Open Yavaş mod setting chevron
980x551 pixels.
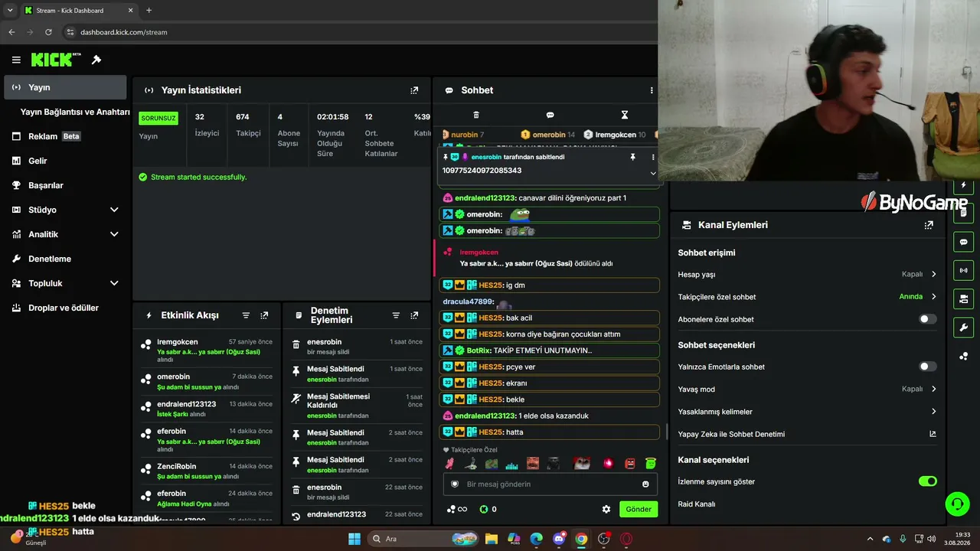tap(933, 389)
